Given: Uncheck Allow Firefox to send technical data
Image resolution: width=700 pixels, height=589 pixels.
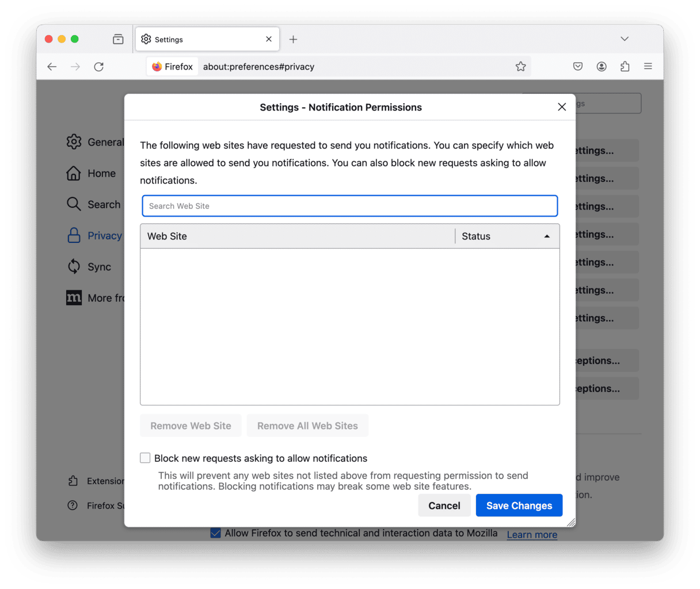Looking at the screenshot, I should tap(216, 533).
